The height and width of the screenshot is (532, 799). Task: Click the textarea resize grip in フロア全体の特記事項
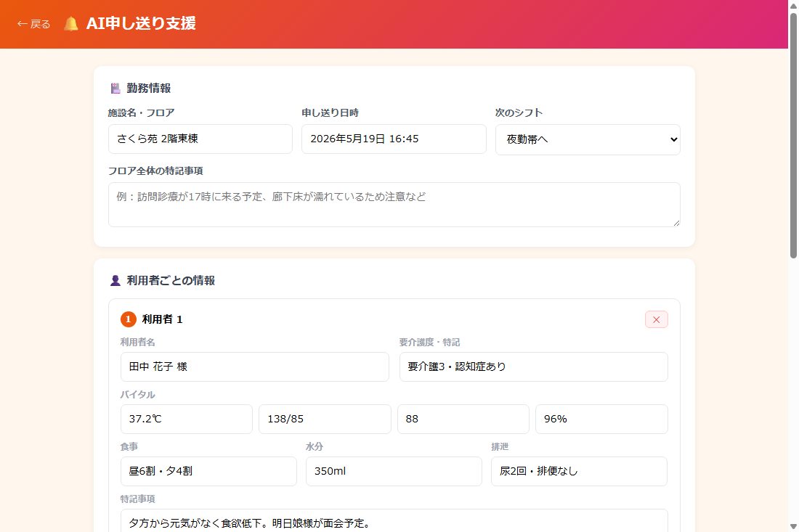pyautogui.click(x=676, y=223)
